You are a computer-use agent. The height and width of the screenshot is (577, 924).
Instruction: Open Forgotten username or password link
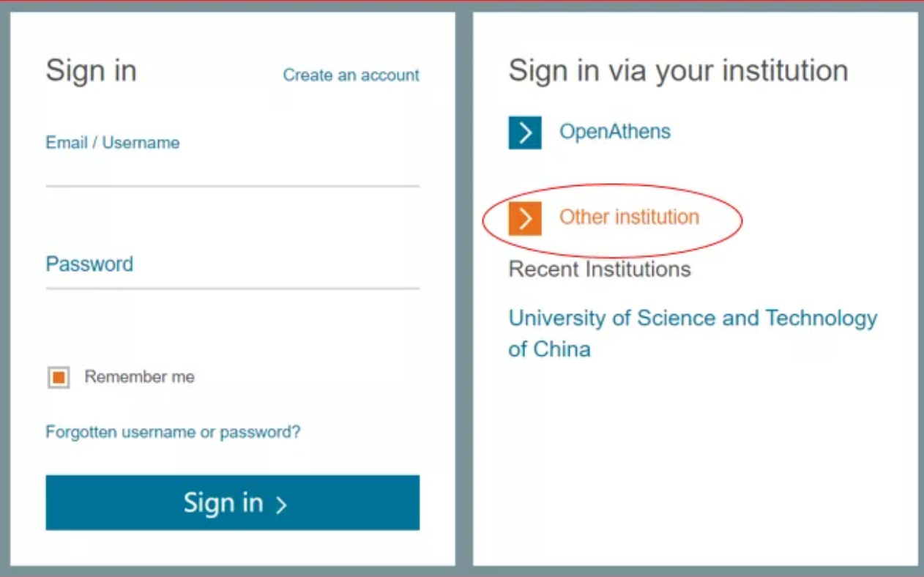pyautogui.click(x=173, y=432)
